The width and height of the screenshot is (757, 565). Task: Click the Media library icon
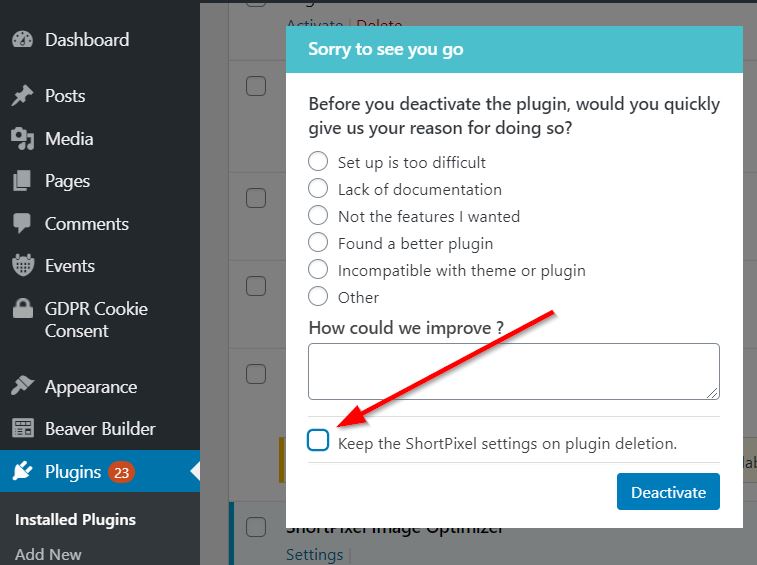pos(22,139)
